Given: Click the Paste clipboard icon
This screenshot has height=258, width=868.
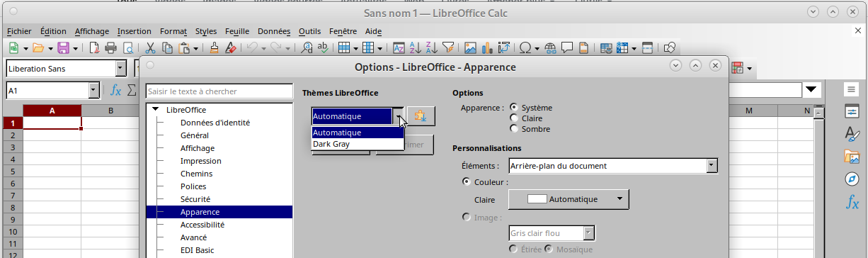Looking at the screenshot, I should [184, 48].
